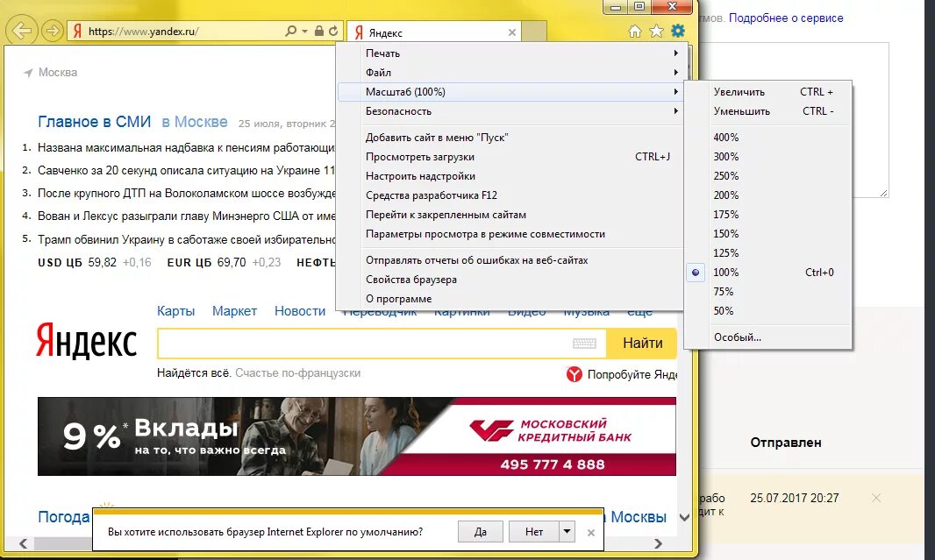Open the Безопасность submenu
The image size is (935, 560).
point(510,110)
